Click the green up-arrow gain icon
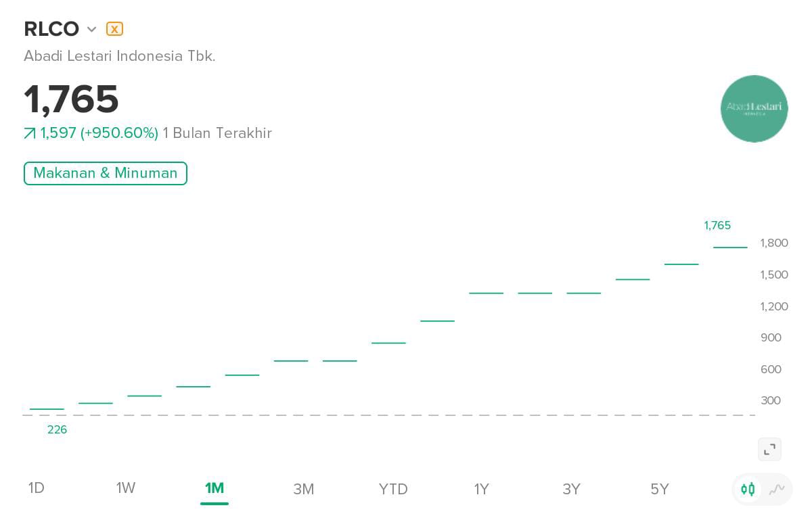 pos(30,133)
